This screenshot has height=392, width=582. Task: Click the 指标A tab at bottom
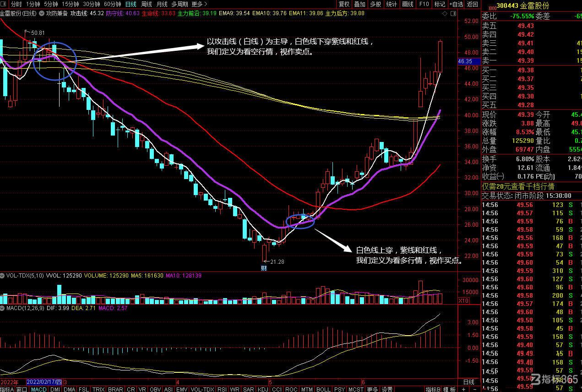pos(7,389)
